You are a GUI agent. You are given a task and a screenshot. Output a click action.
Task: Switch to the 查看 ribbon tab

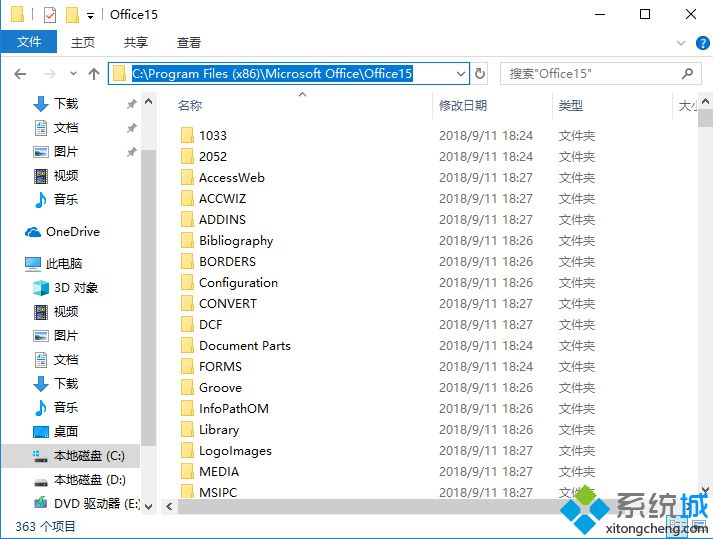pos(189,42)
